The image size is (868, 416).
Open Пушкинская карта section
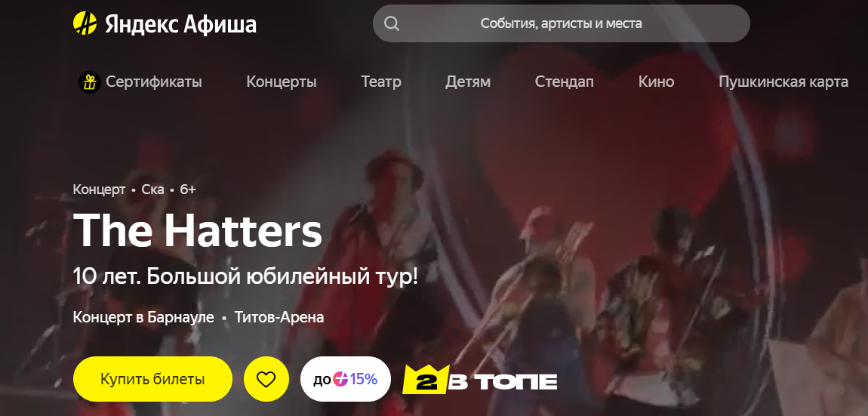pos(783,82)
